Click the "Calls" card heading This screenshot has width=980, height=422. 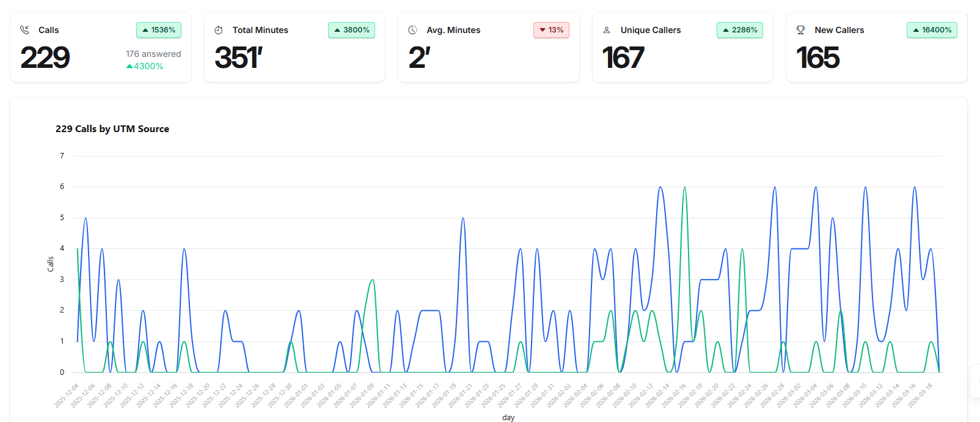(x=49, y=30)
